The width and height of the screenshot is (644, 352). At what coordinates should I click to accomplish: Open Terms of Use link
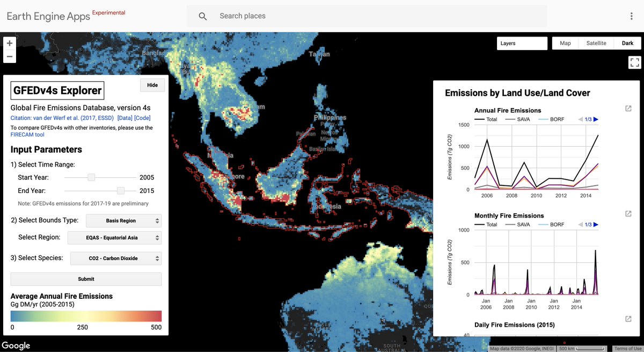(x=627, y=349)
